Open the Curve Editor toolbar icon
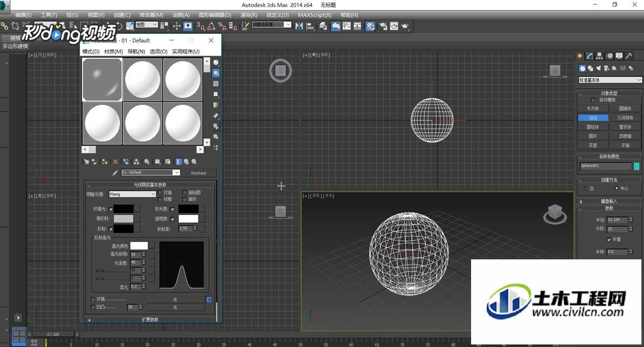This screenshot has width=644, height=347. (346, 25)
